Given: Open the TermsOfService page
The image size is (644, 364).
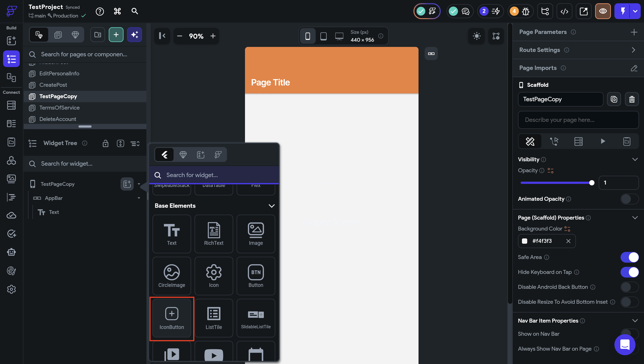Looking at the screenshot, I should [60, 108].
